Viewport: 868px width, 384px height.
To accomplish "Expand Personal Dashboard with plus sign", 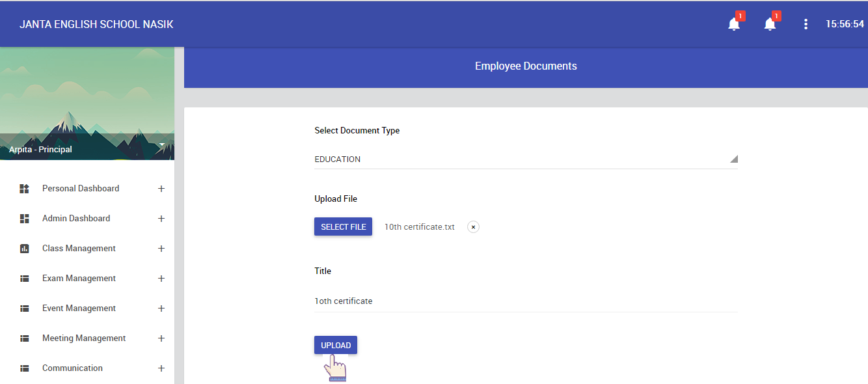I will pos(161,189).
